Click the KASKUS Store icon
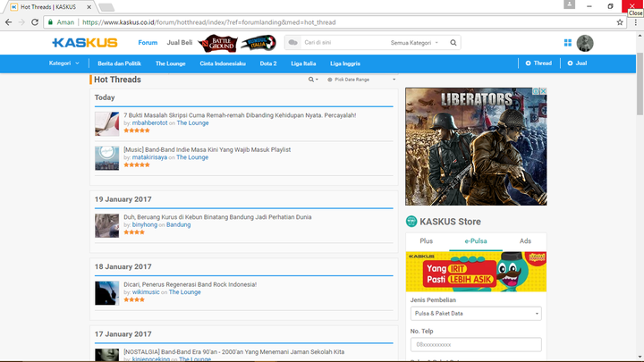Viewport: 644px width, 362px height. [x=411, y=222]
